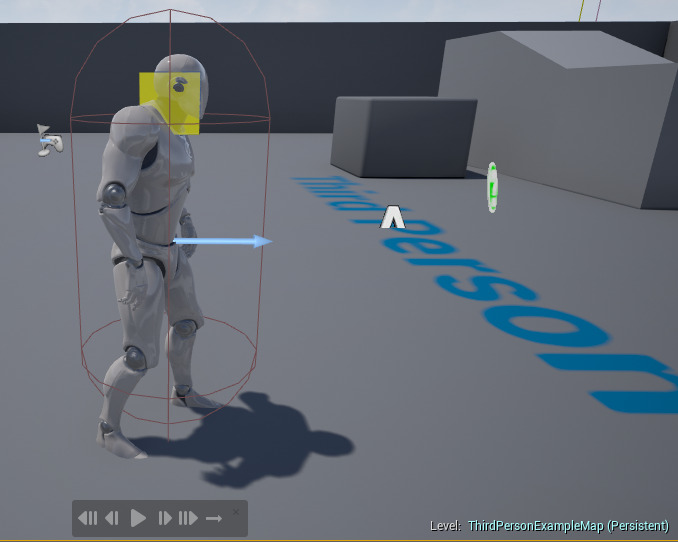
Task: Jump to start of playback range
Action: pos(88,518)
